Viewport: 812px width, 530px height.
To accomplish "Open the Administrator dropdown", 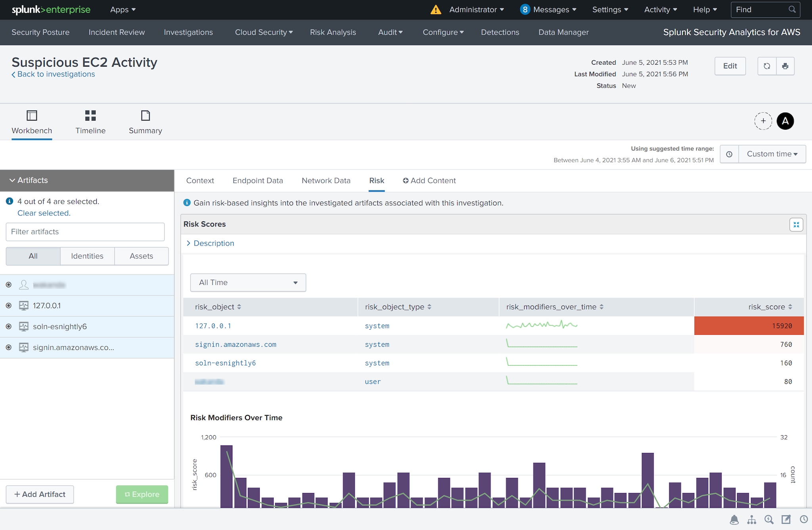I will click(x=477, y=10).
